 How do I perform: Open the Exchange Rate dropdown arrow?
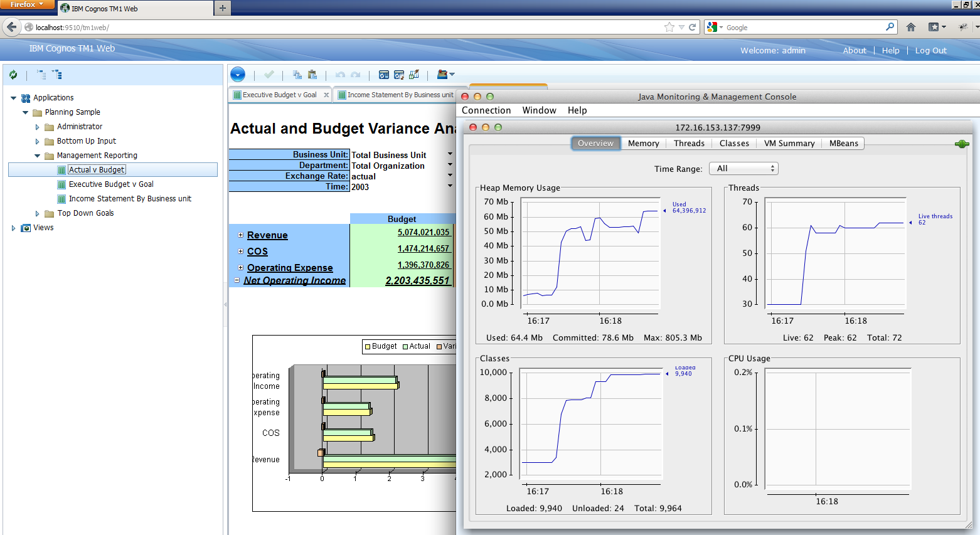450,175
